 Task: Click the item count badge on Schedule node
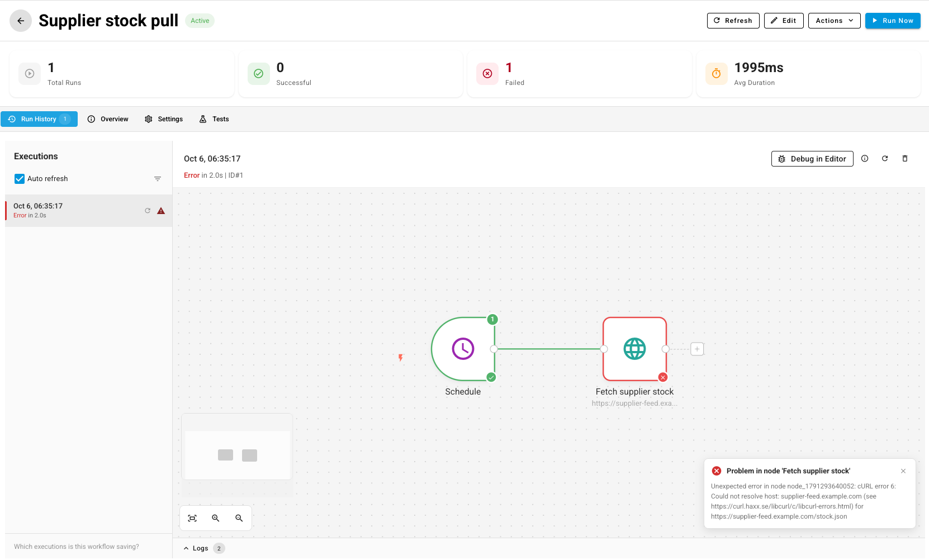[x=492, y=320]
